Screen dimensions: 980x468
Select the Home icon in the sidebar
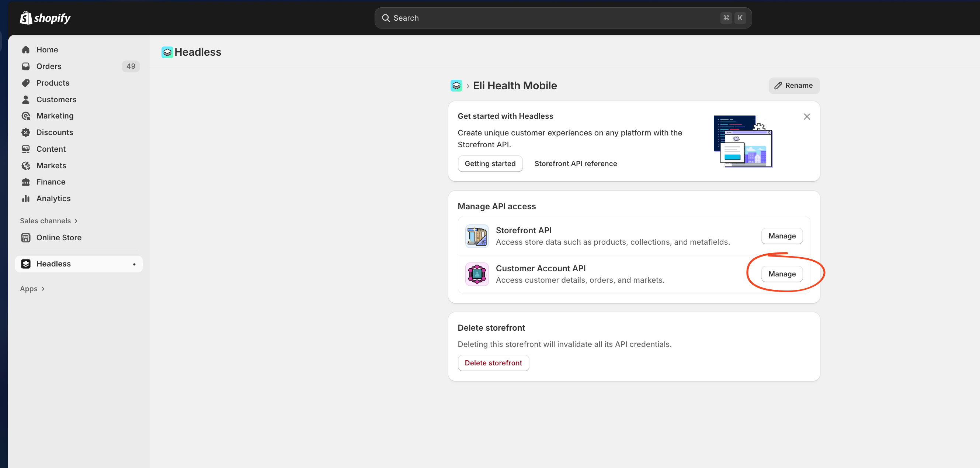(x=25, y=49)
